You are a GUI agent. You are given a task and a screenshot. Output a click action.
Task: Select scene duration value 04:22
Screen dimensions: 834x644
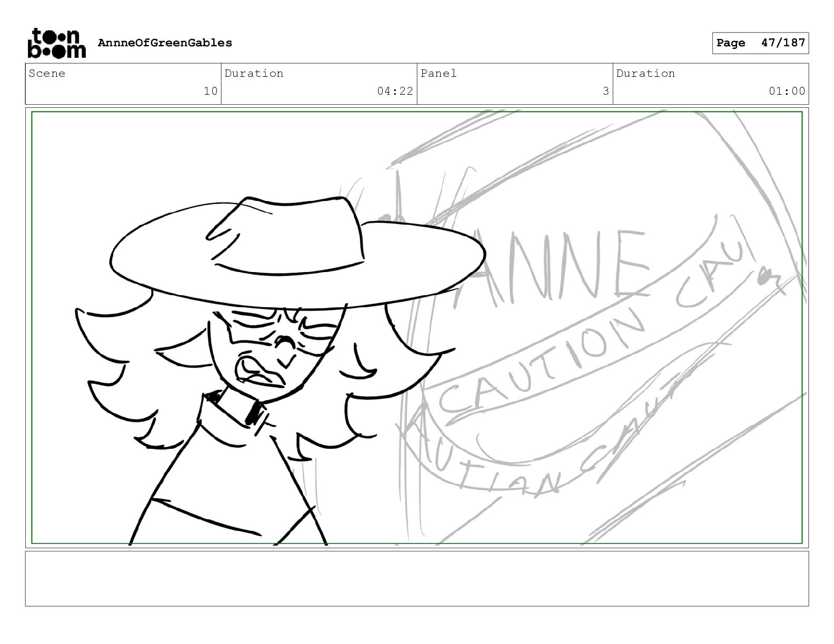click(395, 91)
